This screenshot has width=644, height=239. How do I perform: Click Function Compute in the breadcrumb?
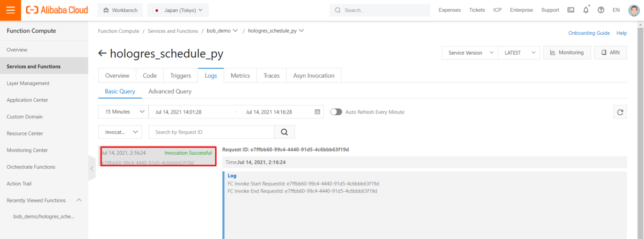tap(119, 31)
